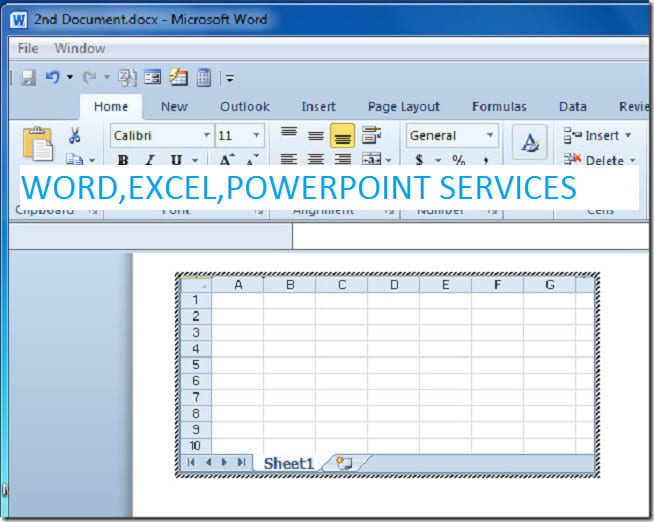Open the Cell Styles icon
The image size is (654, 522).
click(x=529, y=142)
